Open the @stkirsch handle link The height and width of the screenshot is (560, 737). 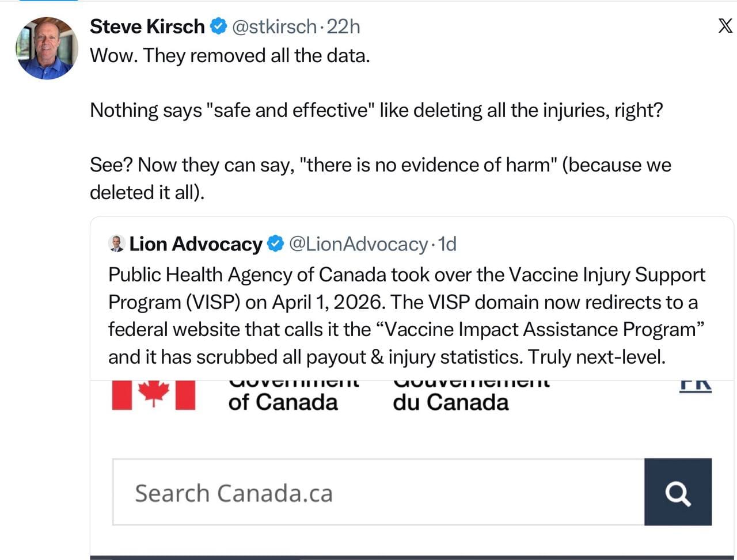pos(274,26)
